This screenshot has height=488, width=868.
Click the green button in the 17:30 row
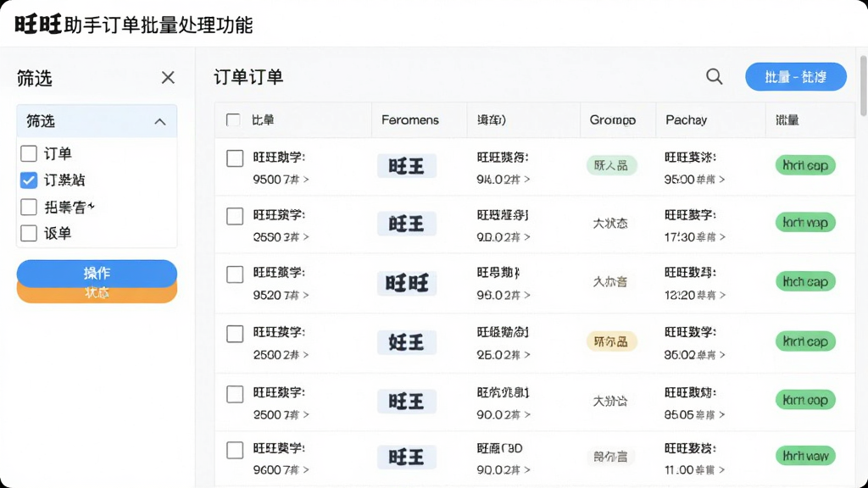(x=805, y=223)
